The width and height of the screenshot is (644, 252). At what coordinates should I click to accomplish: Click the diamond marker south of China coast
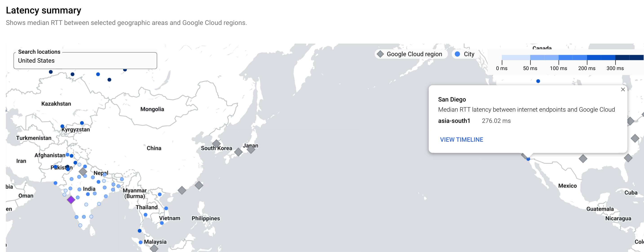pos(182,190)
